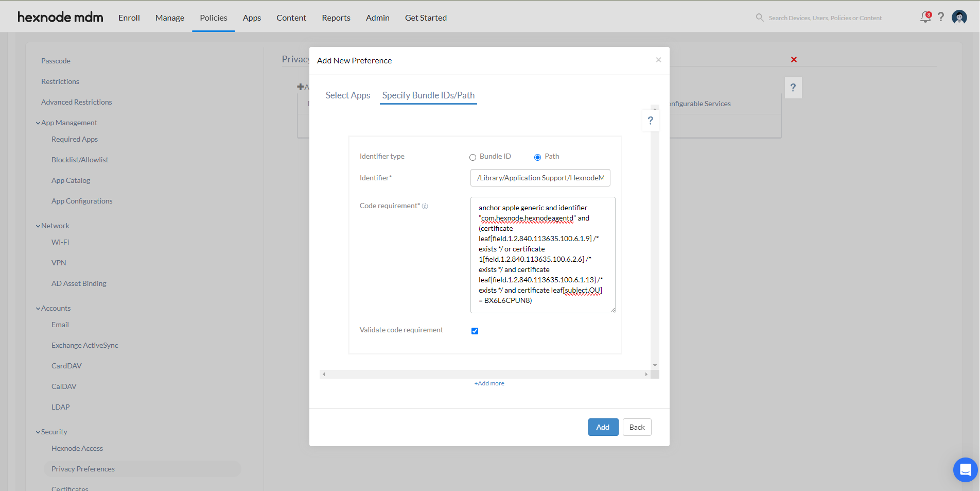Screen dimensions: 980x491
Task: Open the Manage menu
Action: click(170, 18)
